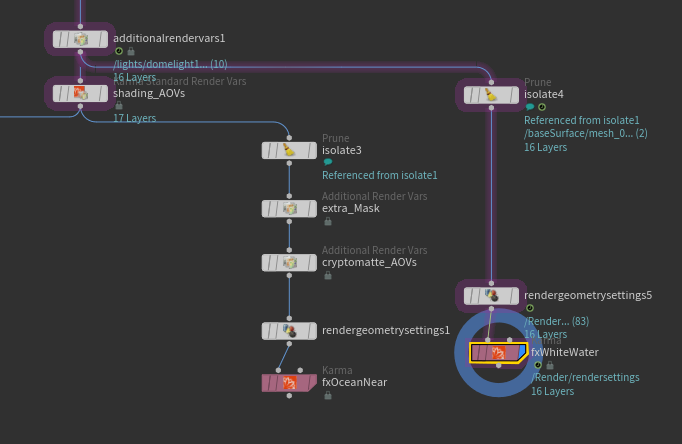Click '/Render... (83)' info text
This screenshot has height=444, width=682.
556,321
